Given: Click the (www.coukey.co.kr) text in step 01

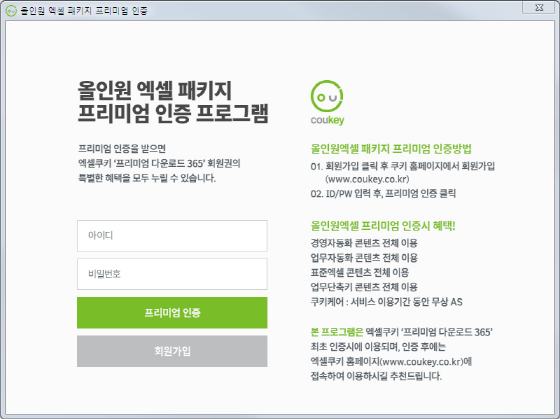Looking at the screenshot, I should (x=367, y=179).
